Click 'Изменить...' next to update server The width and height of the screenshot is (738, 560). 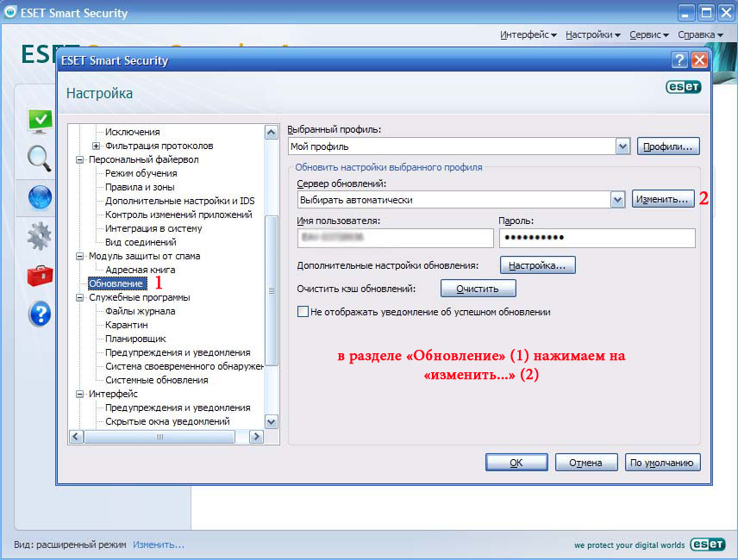(x=663, y=199)
